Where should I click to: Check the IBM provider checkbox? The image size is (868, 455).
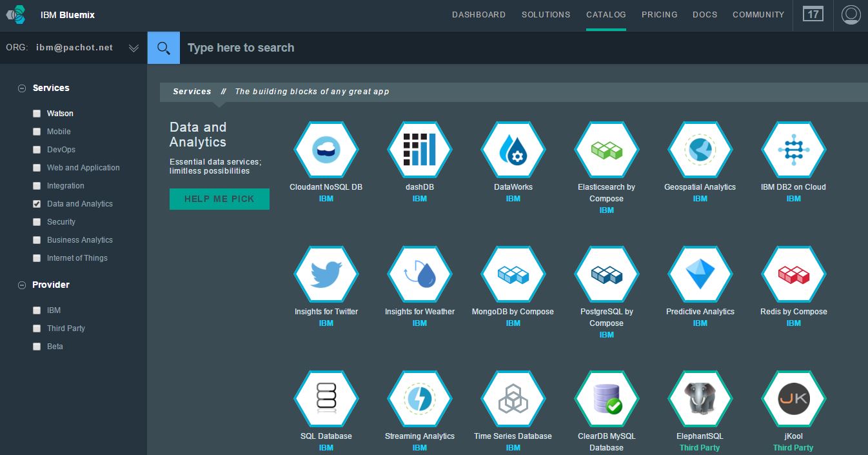tap(37, 310)
